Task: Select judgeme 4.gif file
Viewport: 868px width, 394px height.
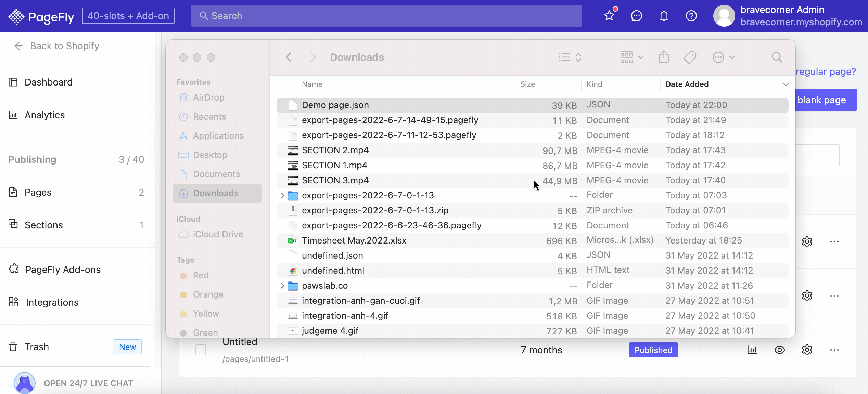Action: 533,331
